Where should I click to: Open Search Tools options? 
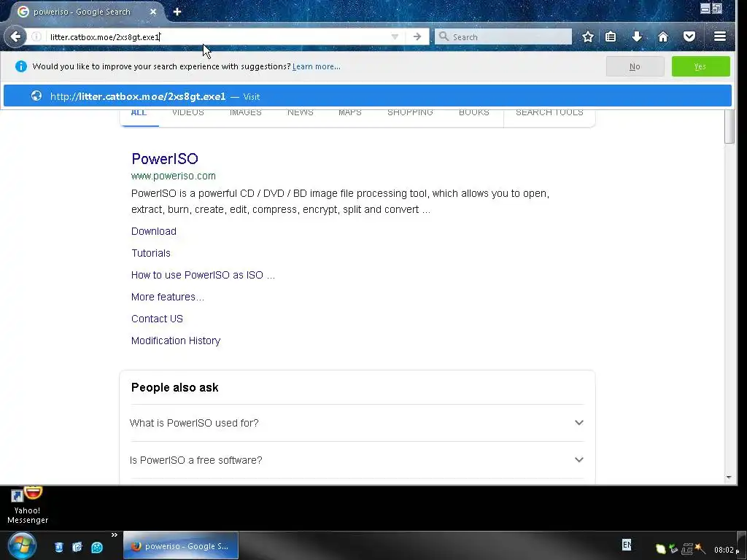tap(549, 113)
